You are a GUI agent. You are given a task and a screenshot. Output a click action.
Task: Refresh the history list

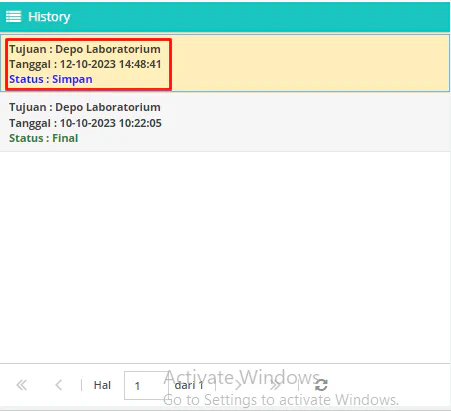point(321,385)
